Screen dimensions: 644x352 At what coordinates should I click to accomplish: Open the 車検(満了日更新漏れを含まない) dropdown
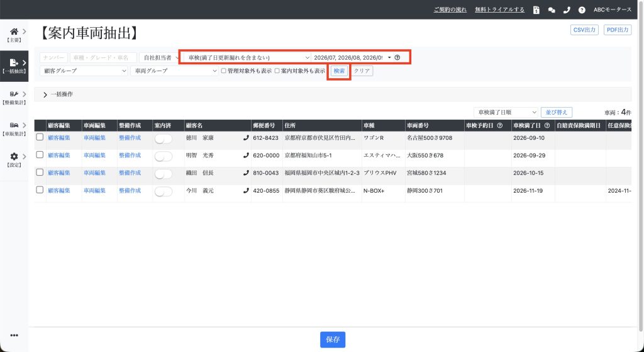click(x=247, y=57)
